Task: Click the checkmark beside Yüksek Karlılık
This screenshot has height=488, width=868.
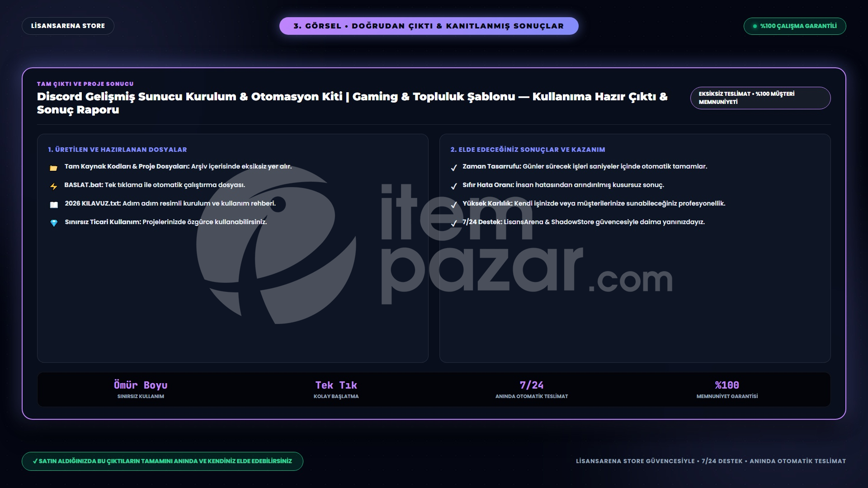Action: (454, 205)
